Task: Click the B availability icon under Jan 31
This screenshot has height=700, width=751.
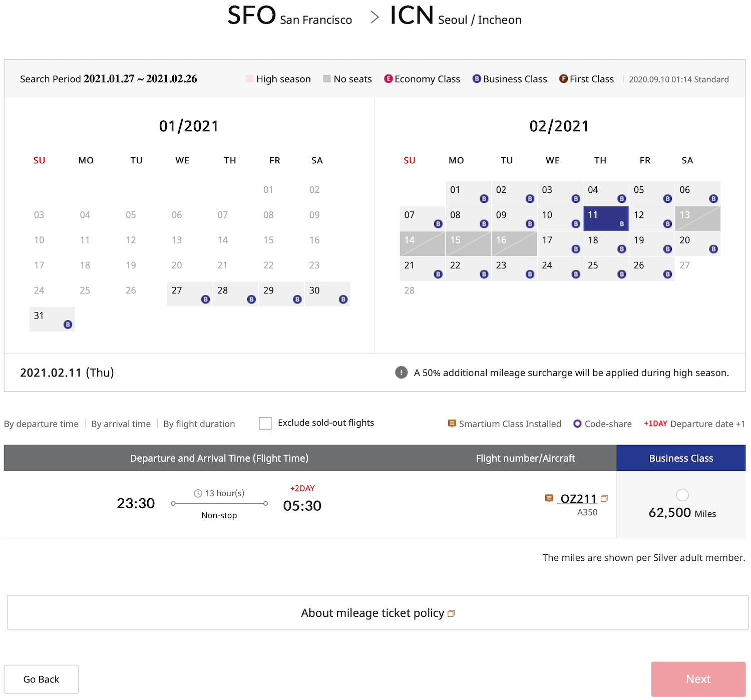Action: pos(68,324)
